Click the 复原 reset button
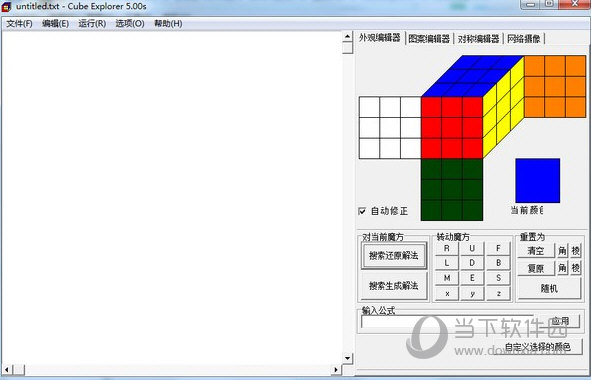 point(536,268)
